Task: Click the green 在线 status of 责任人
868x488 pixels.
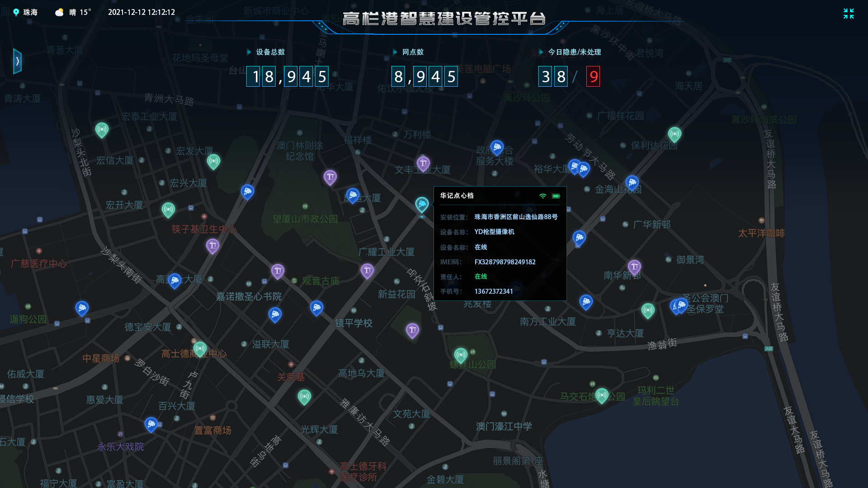Action: (x=480, y=277)
